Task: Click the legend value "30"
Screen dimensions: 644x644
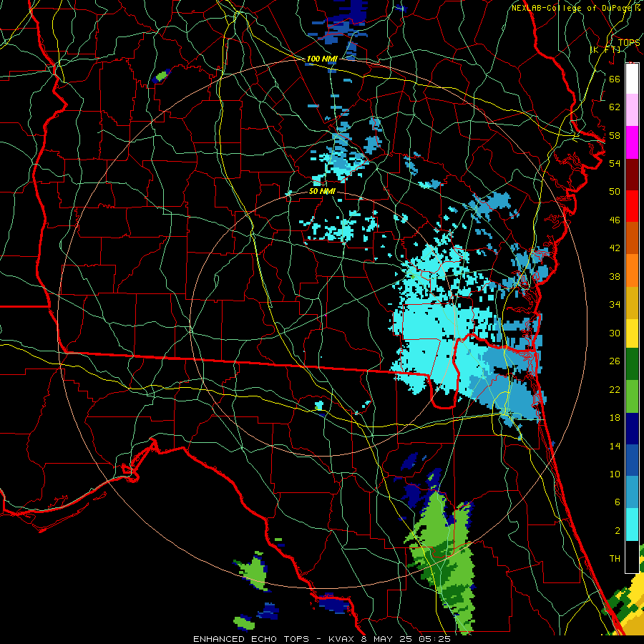Action: coord(615,333)
